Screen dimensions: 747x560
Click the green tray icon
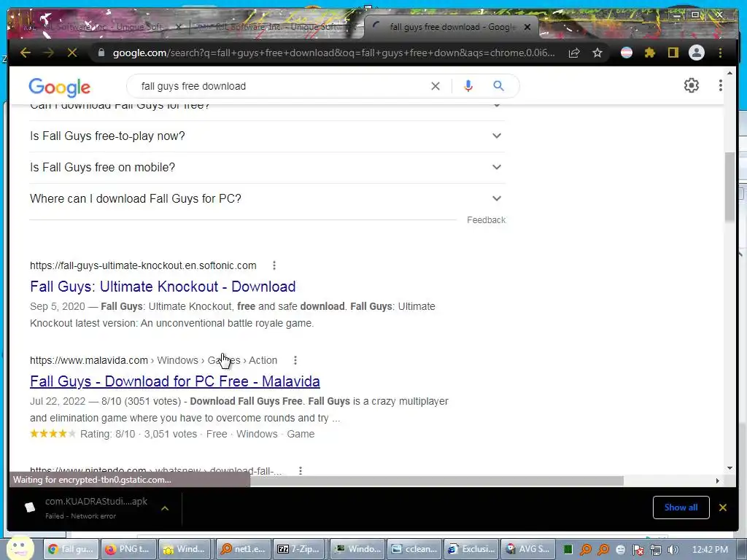pyautogui.click(x=568, y=550)
